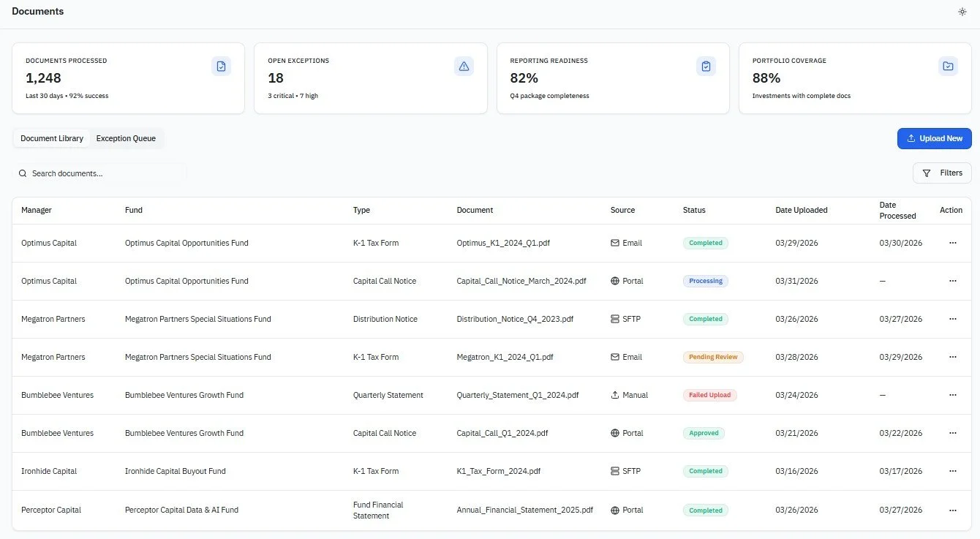This screenshot has height=539, width=980.
Task: Click Fund Financial Statement type cell
Action: pyautogui.click(x=378, y=510)
